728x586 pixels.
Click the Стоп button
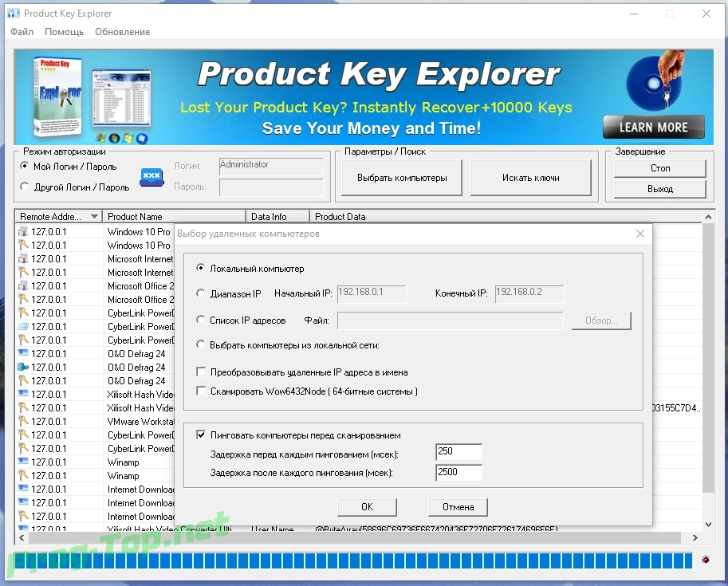click(659, 168)
